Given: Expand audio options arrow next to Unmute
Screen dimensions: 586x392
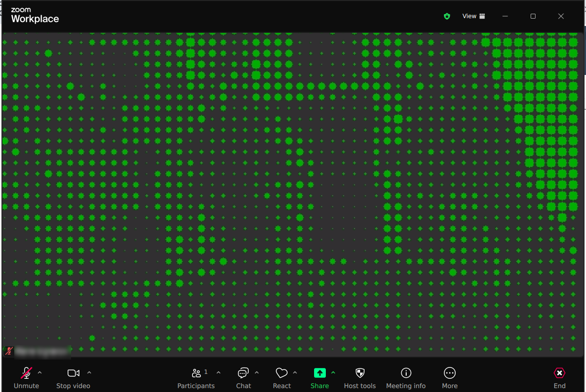Looking at the screenshot, I should [40, 373].
